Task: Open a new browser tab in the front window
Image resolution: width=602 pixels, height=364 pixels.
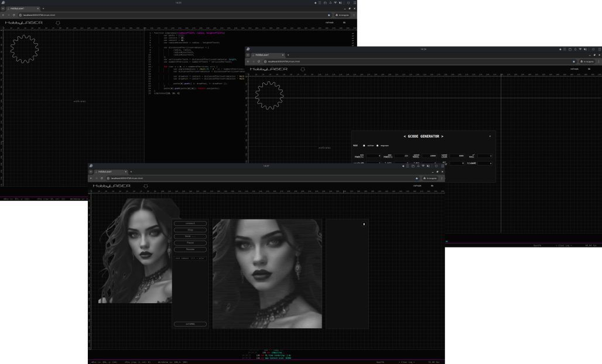Action: pyautogui.click(x=131, y=171)
